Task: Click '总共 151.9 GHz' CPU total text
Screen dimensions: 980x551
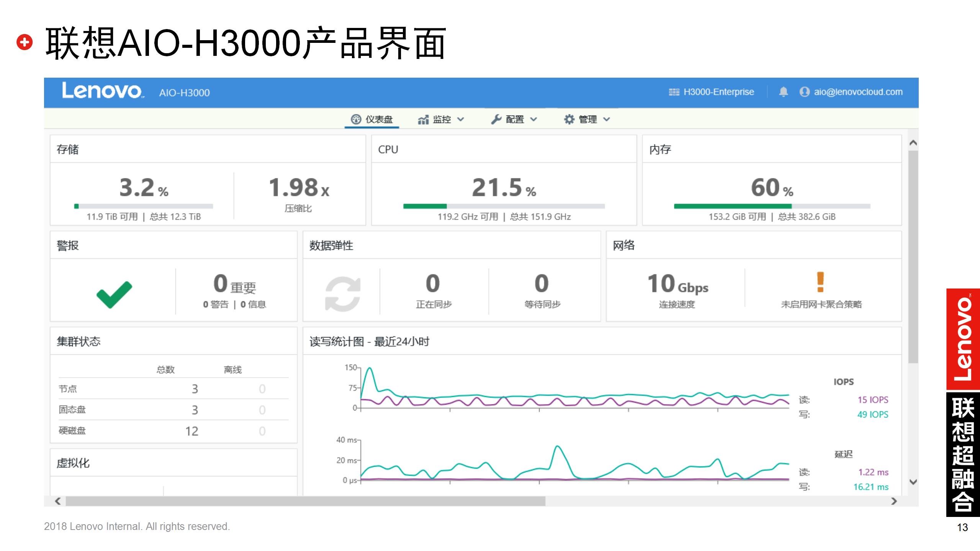Action: (x=540, y=217)
